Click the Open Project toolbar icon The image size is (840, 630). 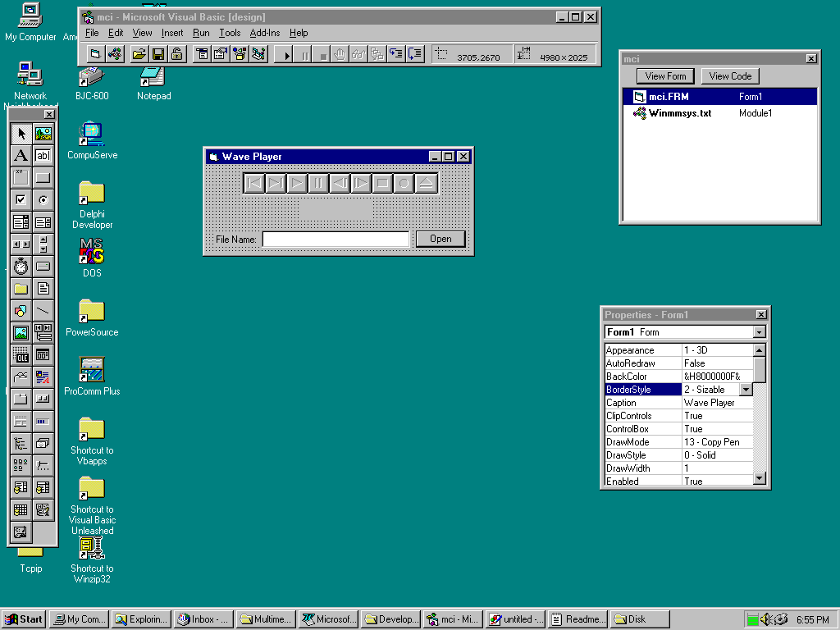pos(139,54)
